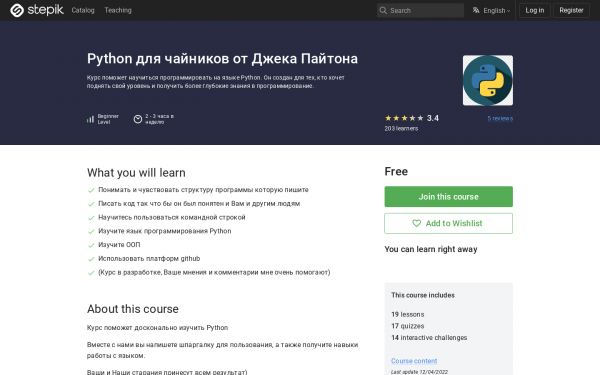
Task: Expand the English language dropdown
Action: 496,10
